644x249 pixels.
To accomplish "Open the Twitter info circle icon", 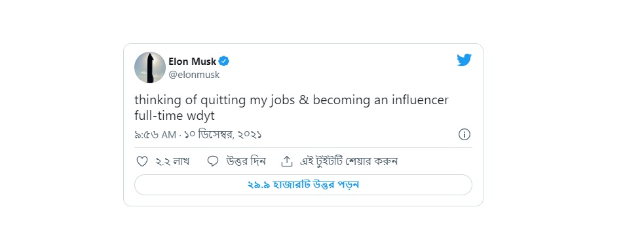I will pyautogui.click(x=464, y=134).
